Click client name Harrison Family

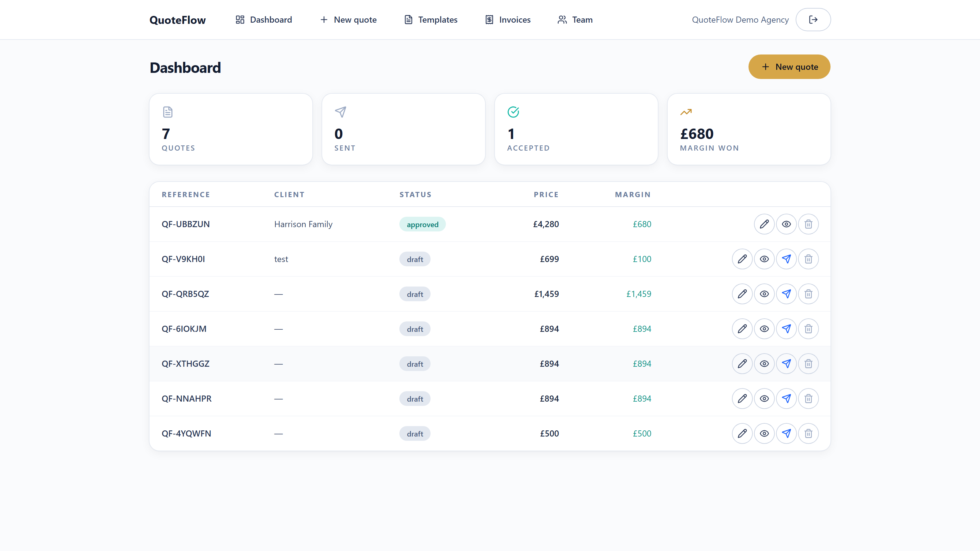click(x=303, y=224)
